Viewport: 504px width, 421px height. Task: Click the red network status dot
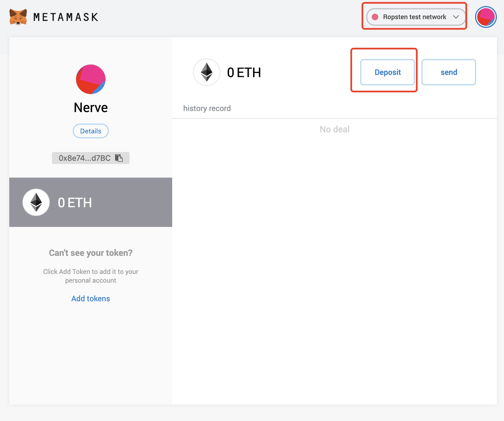coord(375,17)
